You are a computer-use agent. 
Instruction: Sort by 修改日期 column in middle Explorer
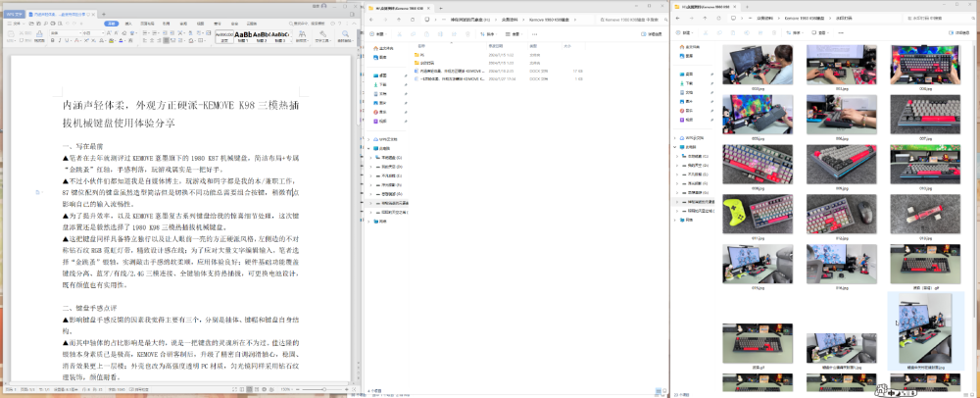click(496, 46)
